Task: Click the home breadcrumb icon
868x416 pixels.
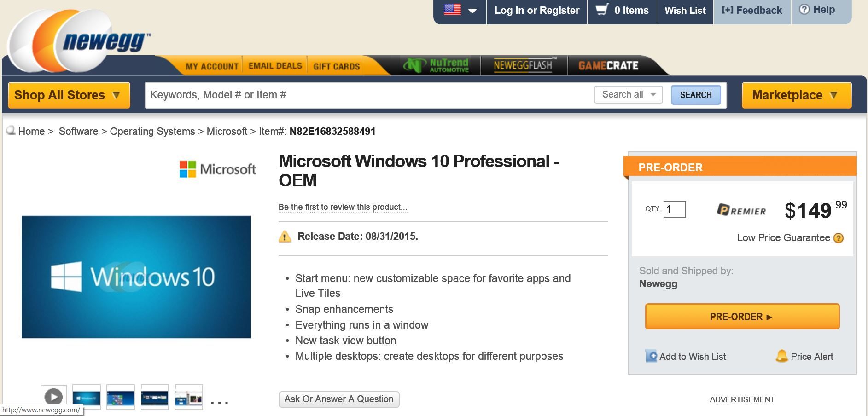Action: pyautogui.click(x=11, y=131)
